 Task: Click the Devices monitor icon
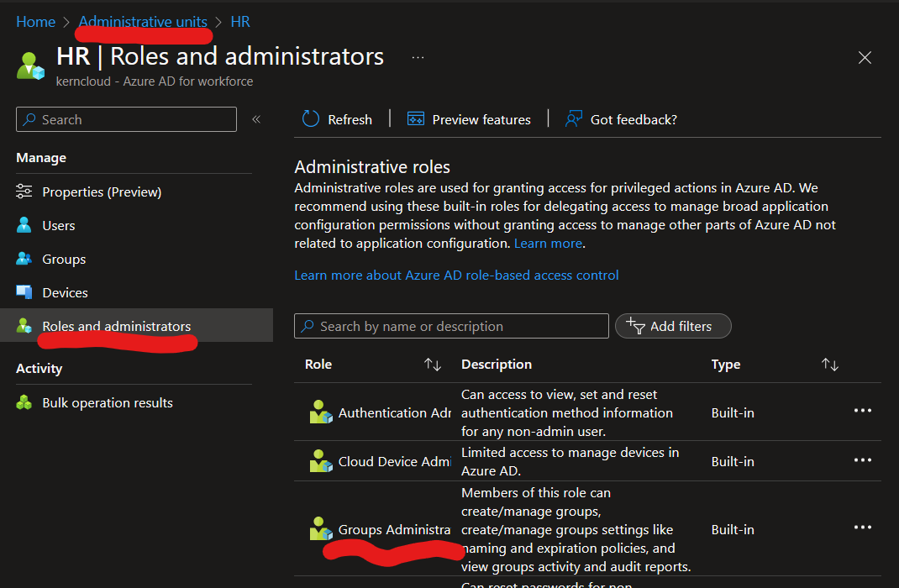point(24,292)
